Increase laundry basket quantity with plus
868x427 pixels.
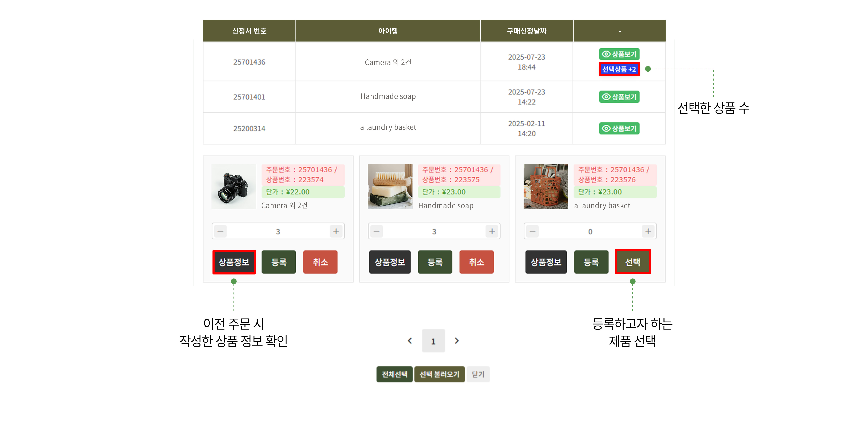tap(648, 231)
